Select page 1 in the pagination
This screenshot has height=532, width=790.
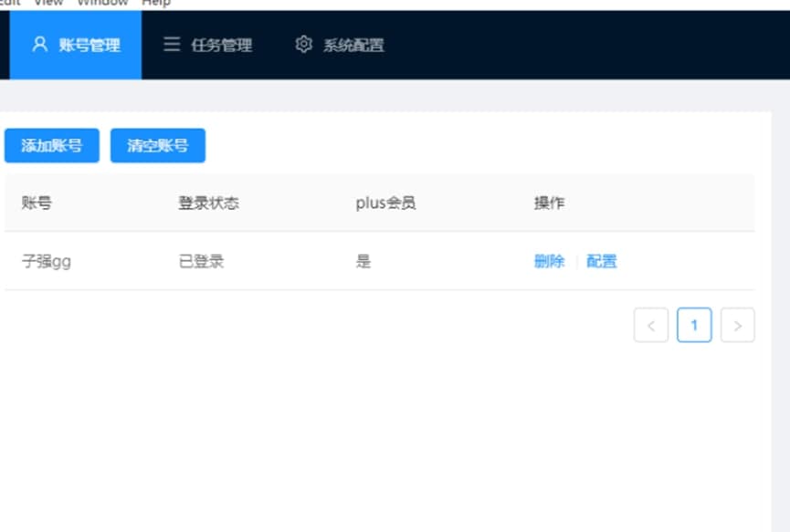[x=695, y=325]
